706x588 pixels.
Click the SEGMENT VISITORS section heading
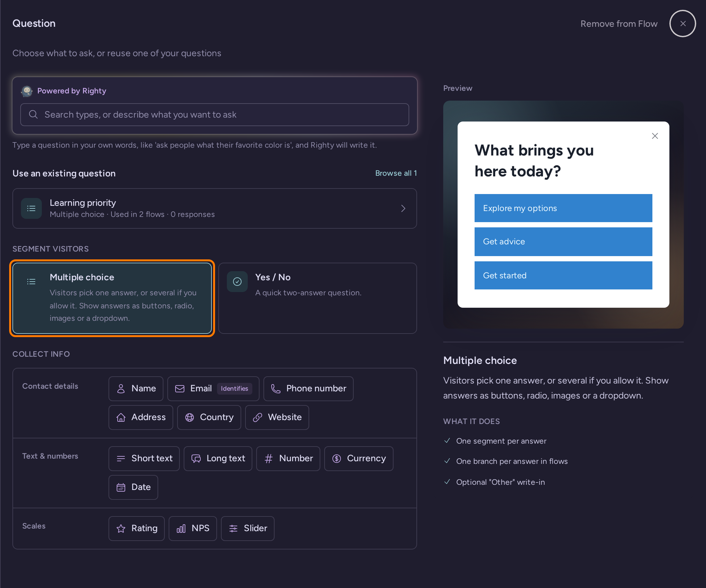coord(51,249)
